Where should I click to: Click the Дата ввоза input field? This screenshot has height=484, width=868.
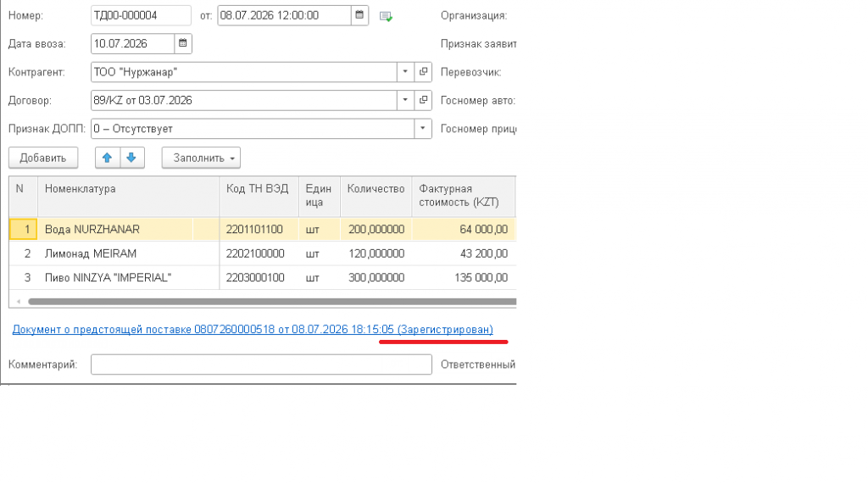click(133, 44)
